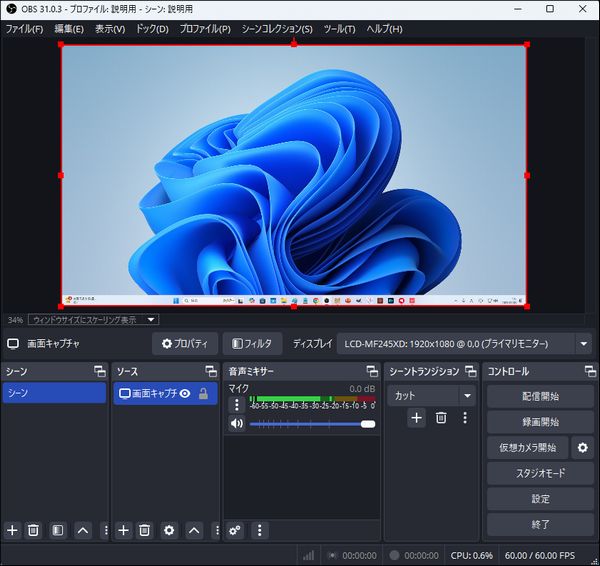Select 画面キャプチャ source in sources list
Viewport: 600px width, 566px height.
point(165,393)
